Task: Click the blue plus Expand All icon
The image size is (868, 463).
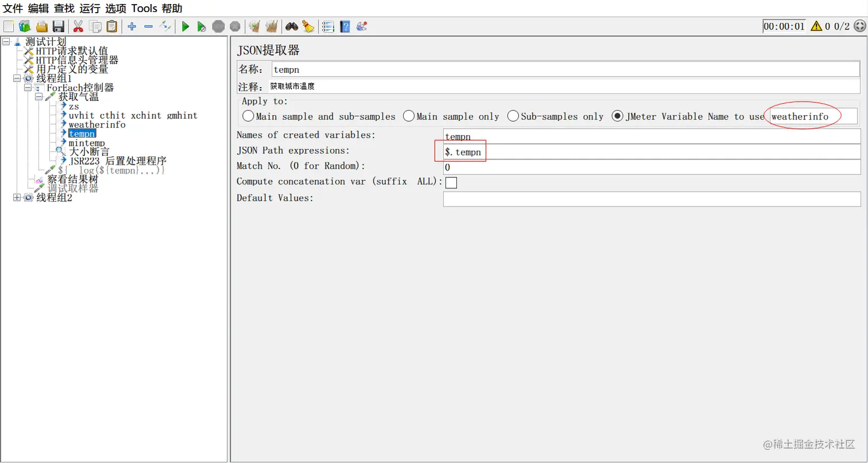Action: 132,26
